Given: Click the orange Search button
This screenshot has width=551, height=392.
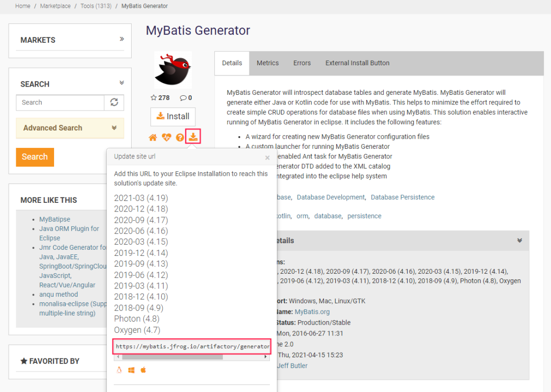Looking at the screenshot, I should point(35,156).
